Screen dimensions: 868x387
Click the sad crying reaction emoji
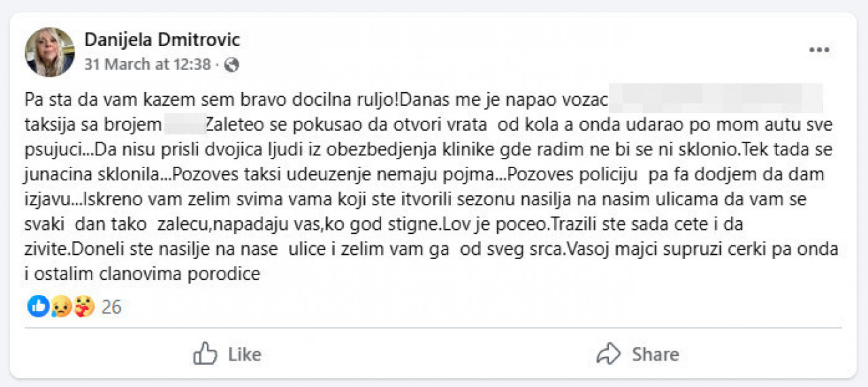tap(61, 307)
